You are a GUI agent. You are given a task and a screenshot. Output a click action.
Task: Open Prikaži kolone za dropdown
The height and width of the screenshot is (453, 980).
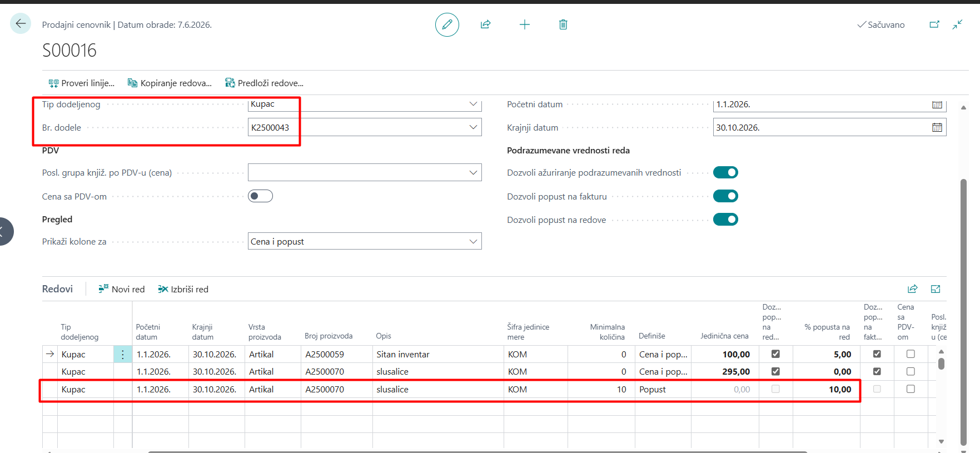pos(473,241)
